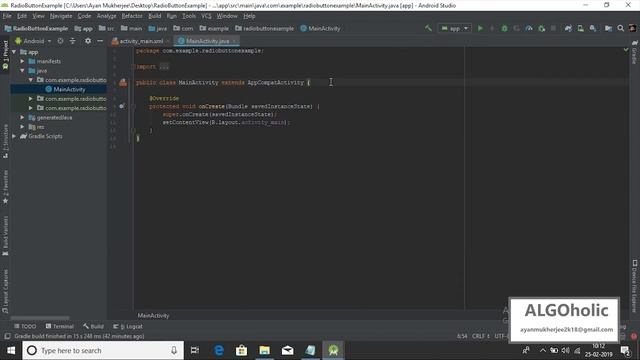Click the Stop square icon in toolbar
The height and width of the screenshot is (360, 640).
pyautogui.click(x=553, y=28)
